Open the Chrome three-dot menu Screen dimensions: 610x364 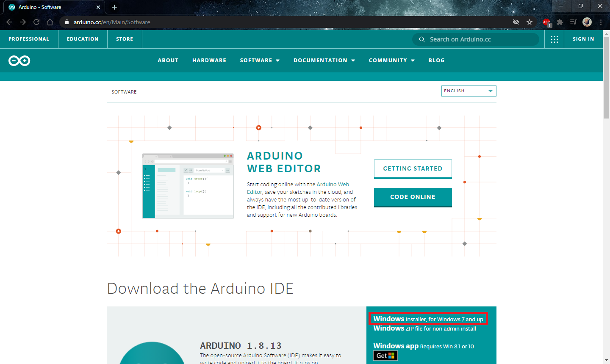[x=601, y=22]
